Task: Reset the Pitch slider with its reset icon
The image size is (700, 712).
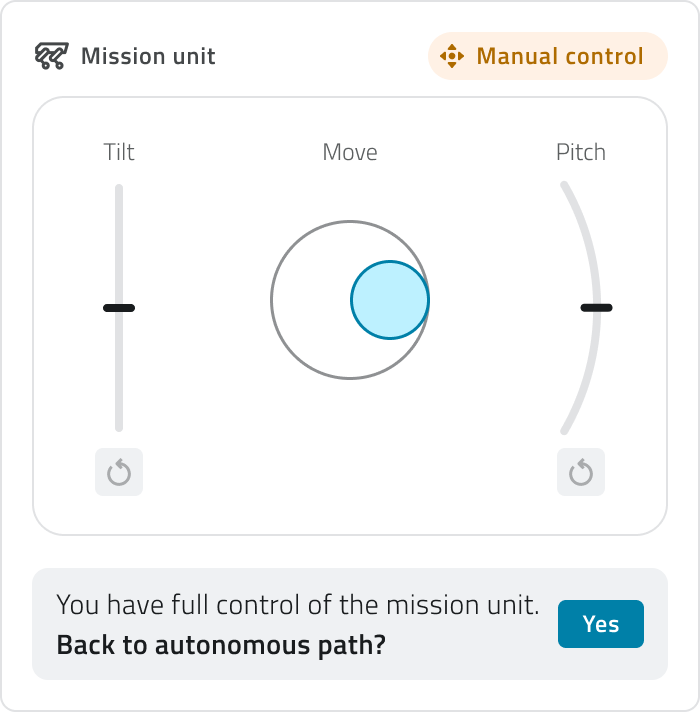Action: coord(581,472)
